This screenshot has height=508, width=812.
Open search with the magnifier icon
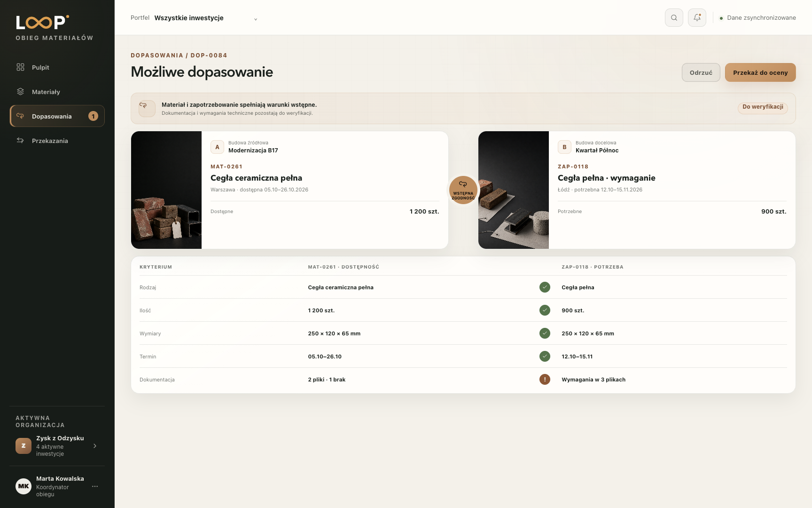(x=674, y=18)
